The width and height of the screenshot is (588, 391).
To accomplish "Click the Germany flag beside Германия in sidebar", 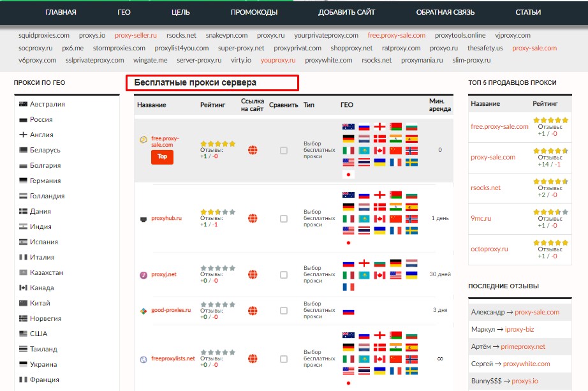I will (23, 181).
